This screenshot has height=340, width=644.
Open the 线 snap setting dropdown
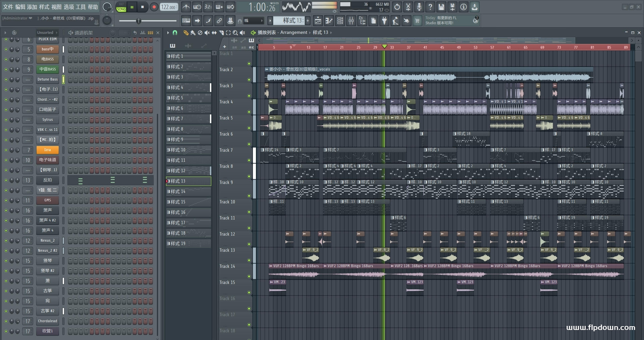click(254, 21)
